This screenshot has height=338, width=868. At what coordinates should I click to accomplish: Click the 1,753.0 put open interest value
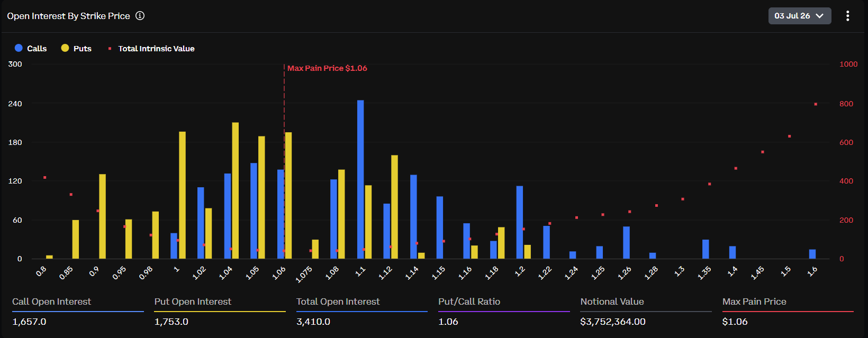(171, 322)
